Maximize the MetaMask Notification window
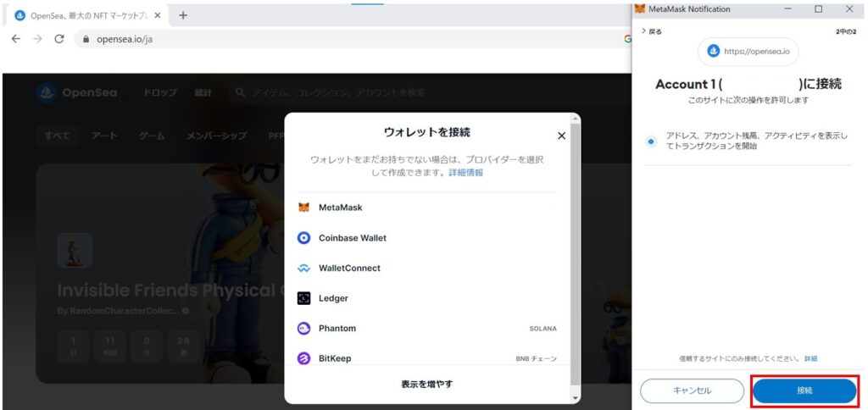The width and height of the screenshot is (868, 410). 818,8
